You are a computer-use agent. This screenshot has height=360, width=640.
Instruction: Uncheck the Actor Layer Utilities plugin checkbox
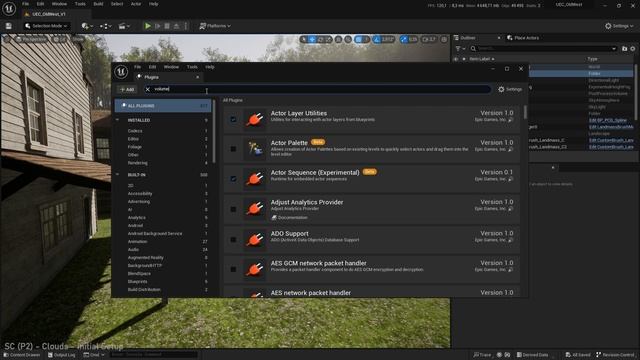[x=233, y=119]
